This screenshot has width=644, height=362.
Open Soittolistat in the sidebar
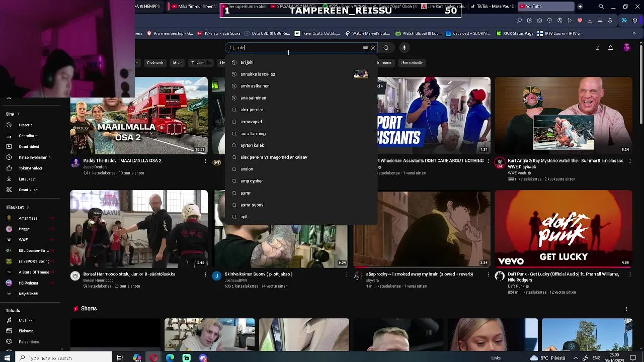point(28,136)
